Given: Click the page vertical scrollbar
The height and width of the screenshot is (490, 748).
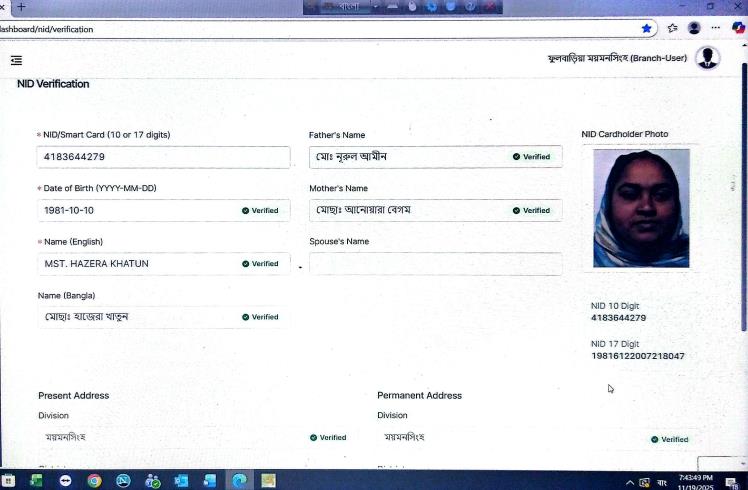Looking at the screenshot, I should point(743,200).
